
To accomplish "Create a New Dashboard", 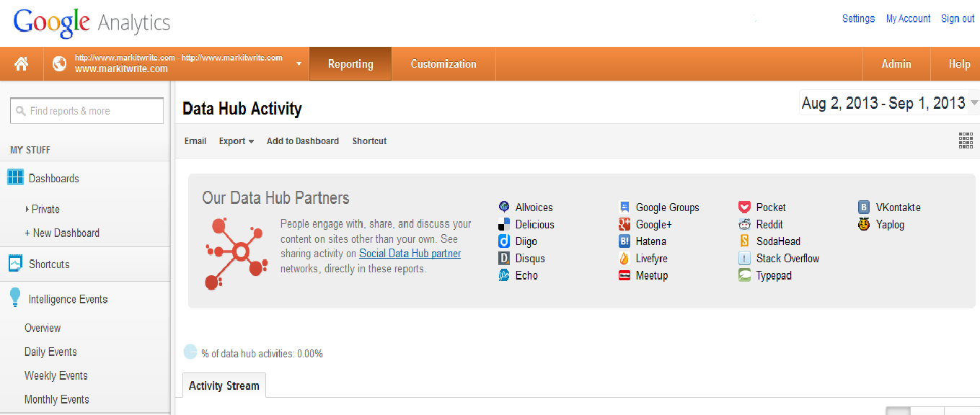I will pyautogui.click(x=62, y=233).
